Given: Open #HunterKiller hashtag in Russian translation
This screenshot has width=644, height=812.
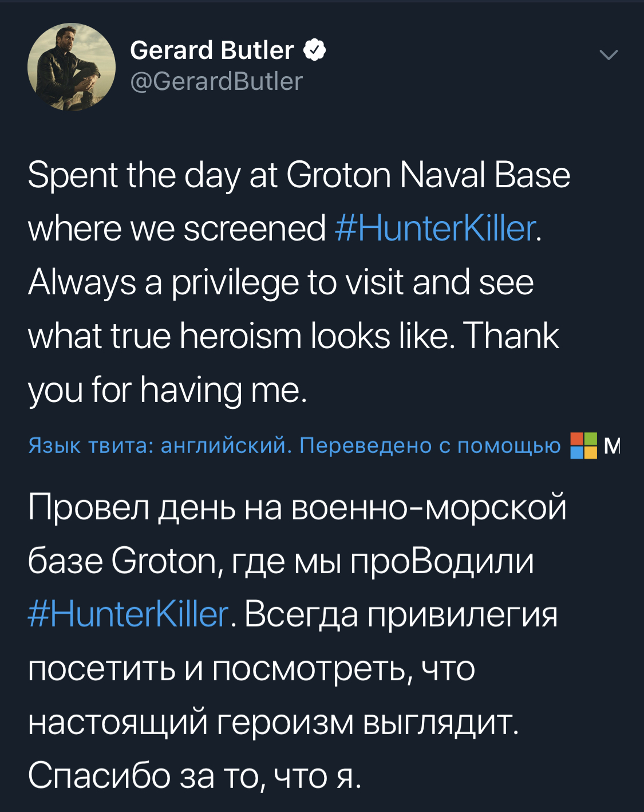Looking at the screenshot, I should pyautogui.click(x=128, y=614).
